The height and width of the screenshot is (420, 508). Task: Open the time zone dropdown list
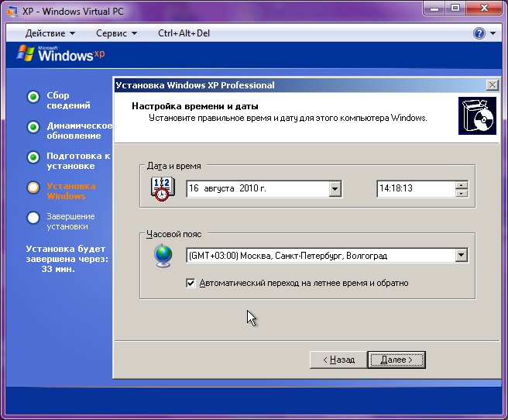pos(461,256)
